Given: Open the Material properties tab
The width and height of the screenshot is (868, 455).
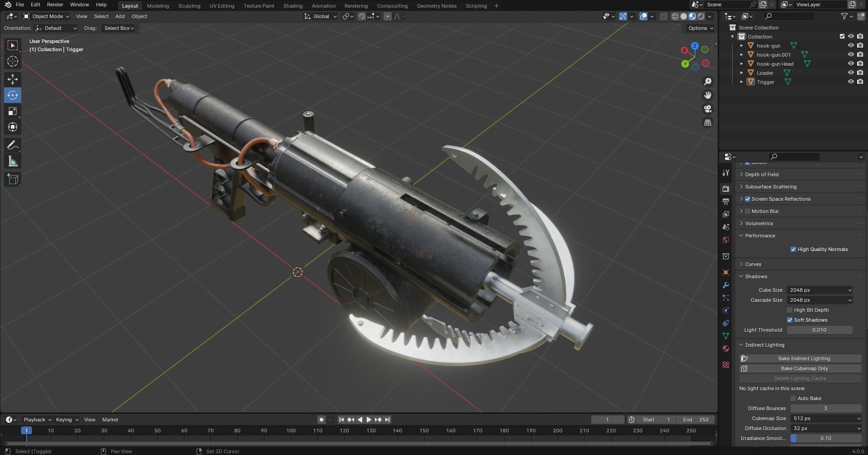Looking at the screenshot, I should (726, 349).
